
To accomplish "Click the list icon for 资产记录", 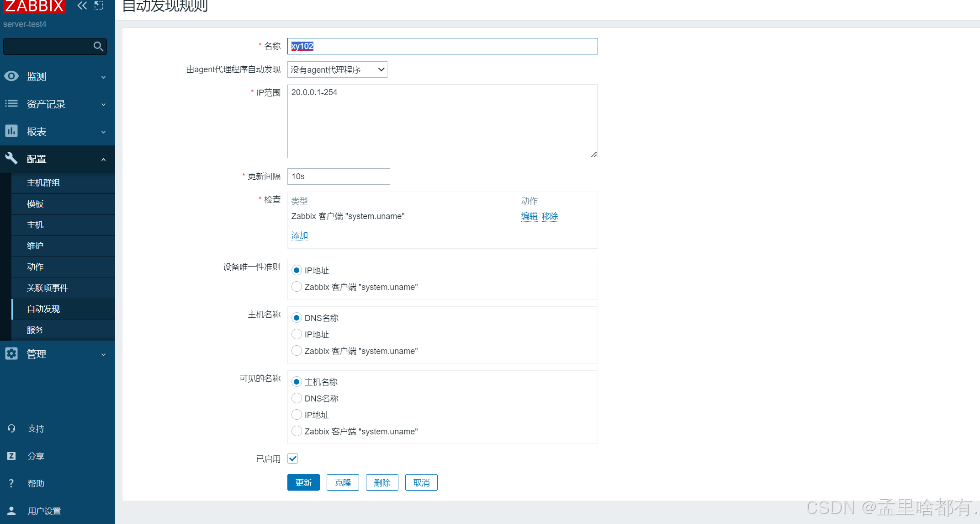I will [x=11, y=104].
